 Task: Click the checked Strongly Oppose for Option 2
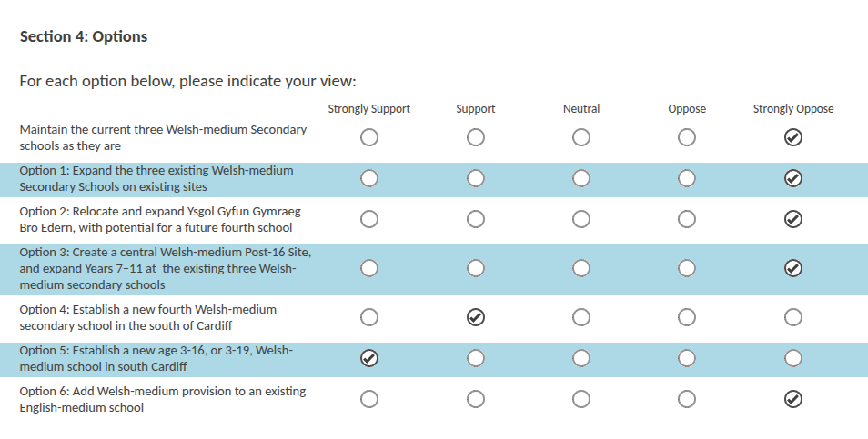[793, 219]
